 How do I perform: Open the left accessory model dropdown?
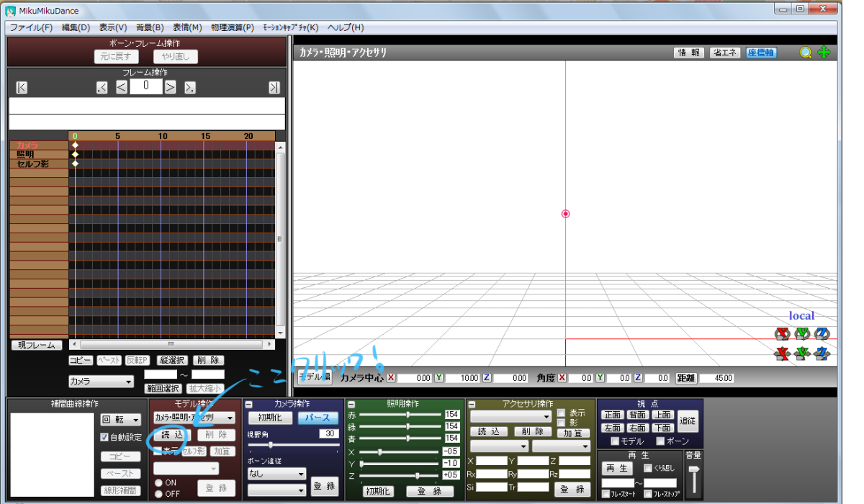499,446
